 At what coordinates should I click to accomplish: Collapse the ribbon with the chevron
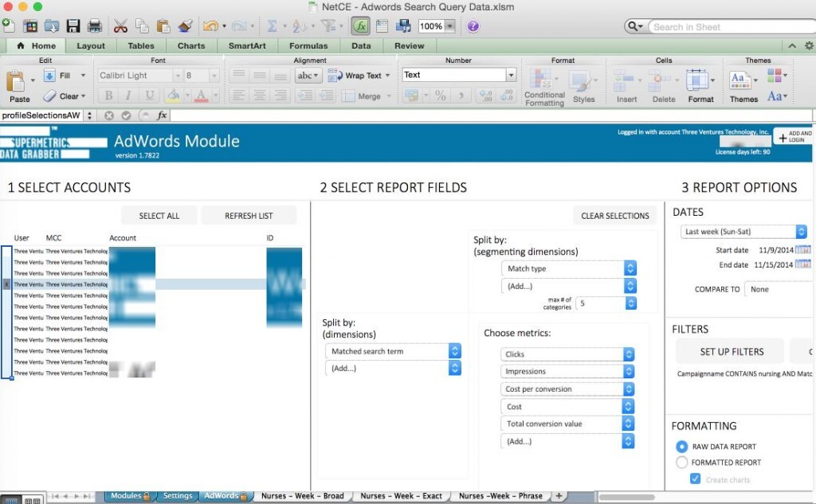[792, 45]
